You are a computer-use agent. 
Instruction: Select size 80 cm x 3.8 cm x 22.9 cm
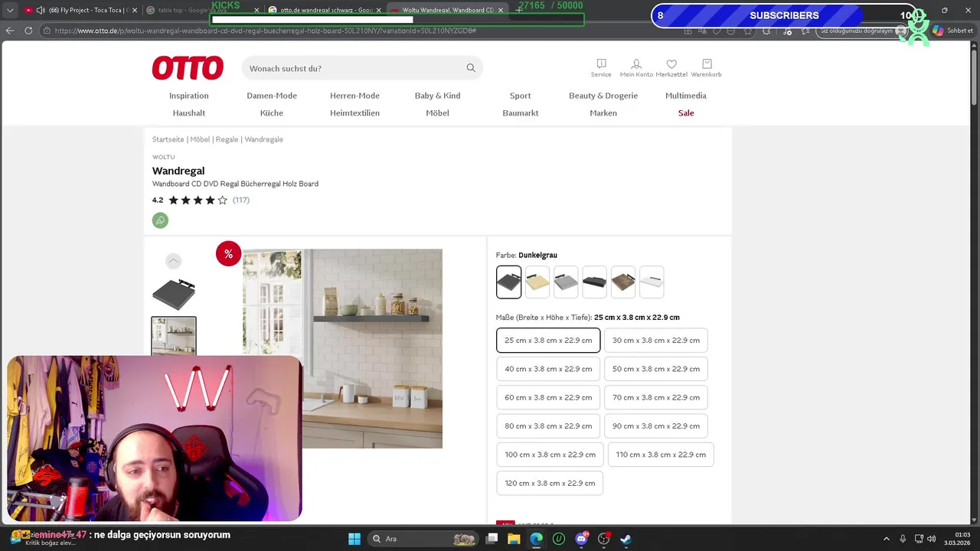(548, 426)
